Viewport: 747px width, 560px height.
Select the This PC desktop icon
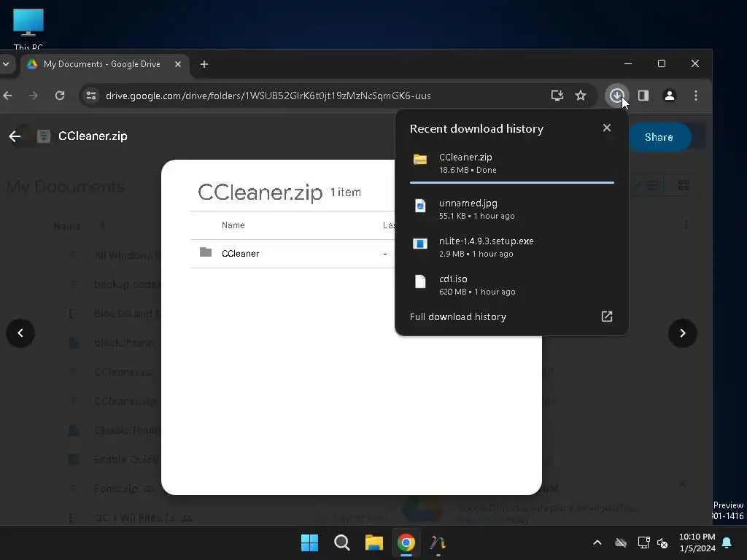(x=28, y=28)
